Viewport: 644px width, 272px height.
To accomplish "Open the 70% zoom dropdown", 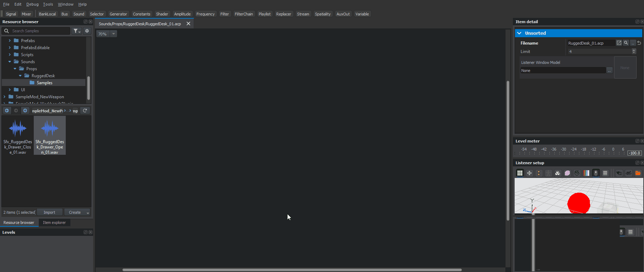I will pyautogui.click(x=114, y=34).
